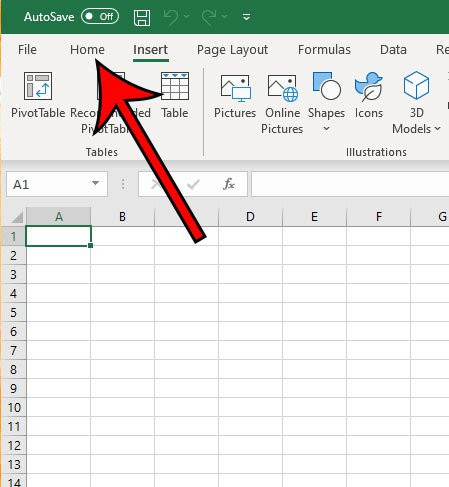Expand the 3D Models dropdown
The image size is (449, 487).
click(437, 128)
